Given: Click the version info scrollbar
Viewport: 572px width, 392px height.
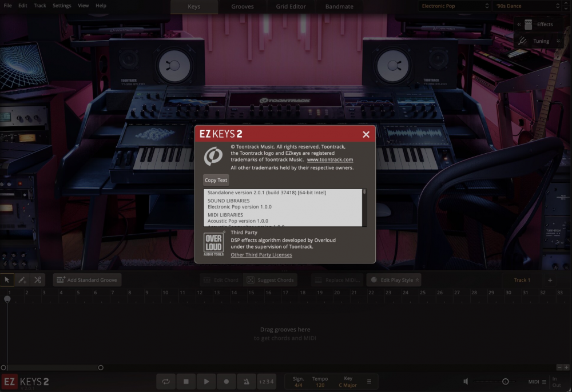Looking at the screenshot, I should tap(364, 191).
